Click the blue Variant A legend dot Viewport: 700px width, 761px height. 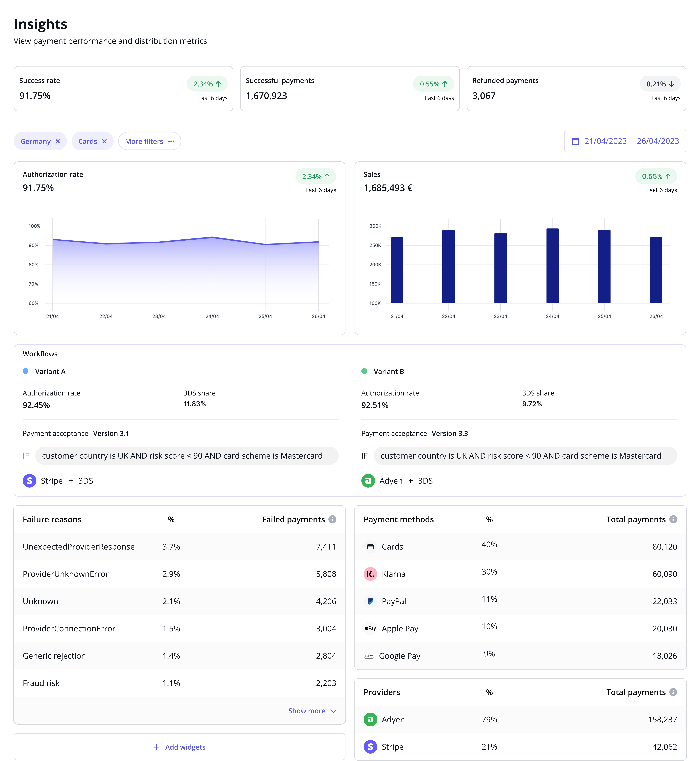pos(26,371)
